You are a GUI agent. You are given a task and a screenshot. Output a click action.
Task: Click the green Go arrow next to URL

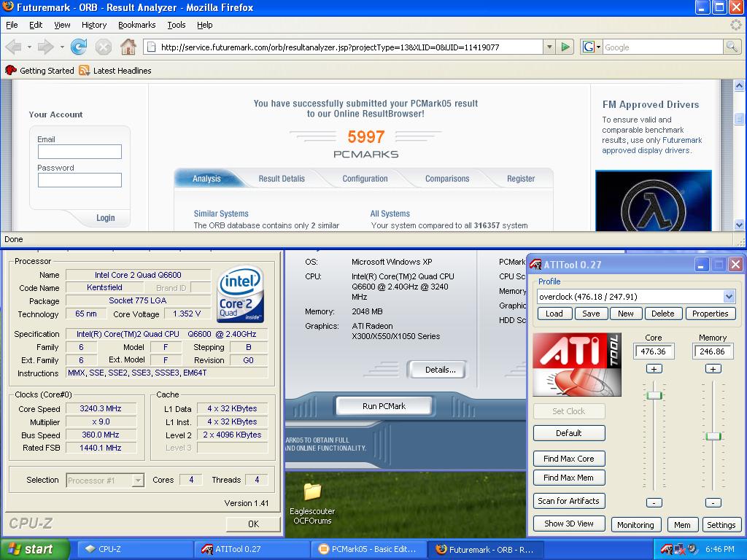pyautogui.click(x=565, y=47)
